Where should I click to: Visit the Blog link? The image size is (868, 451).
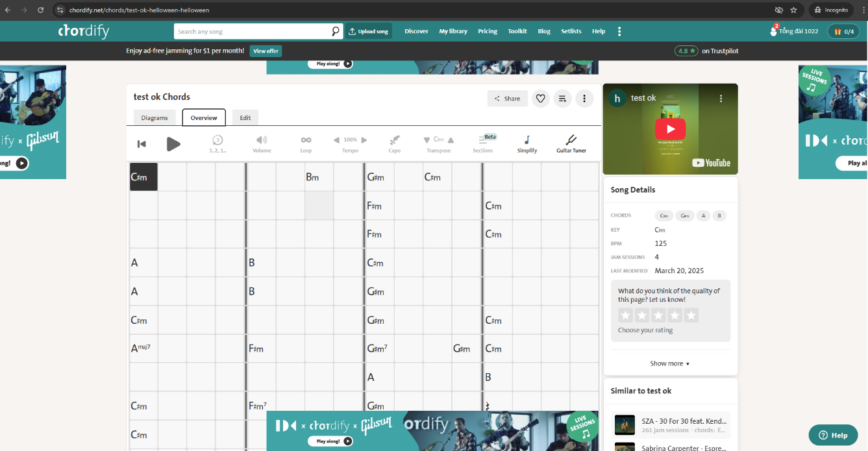[544, 31]
